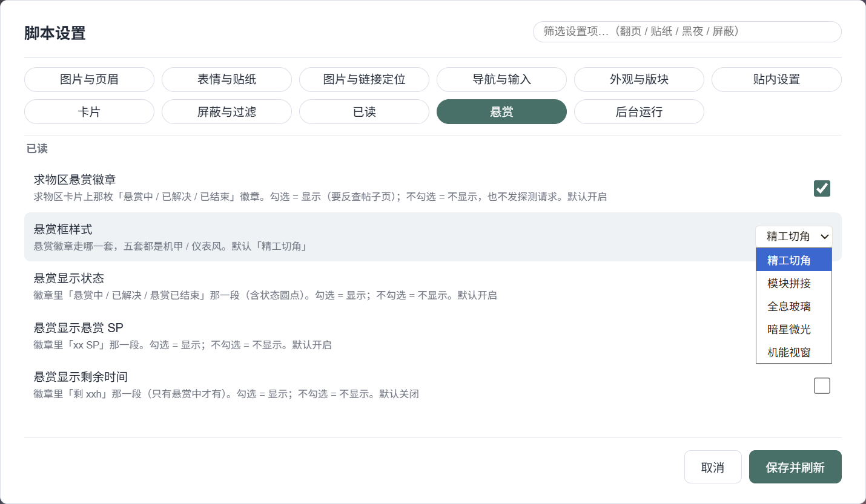The width and height of the screenshot is (866, 504).
Task: Click the 取消 button
Action: [713, 467]
